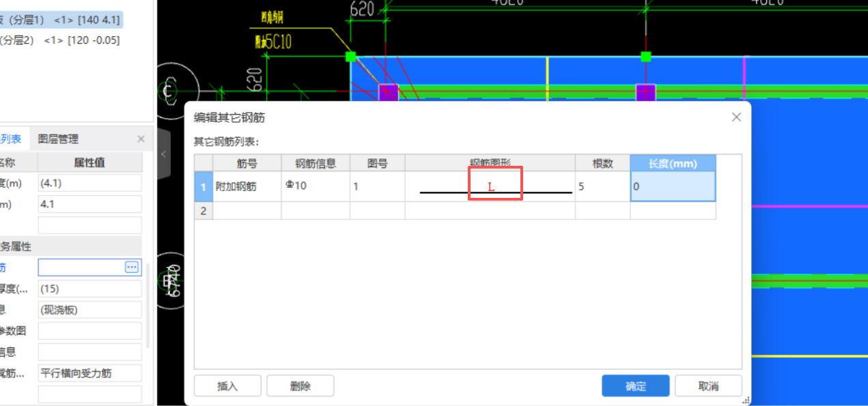This screenshot has height=406, width=868.
Task: Confirm changes with the 确定 button
Action: click(635, 385)
